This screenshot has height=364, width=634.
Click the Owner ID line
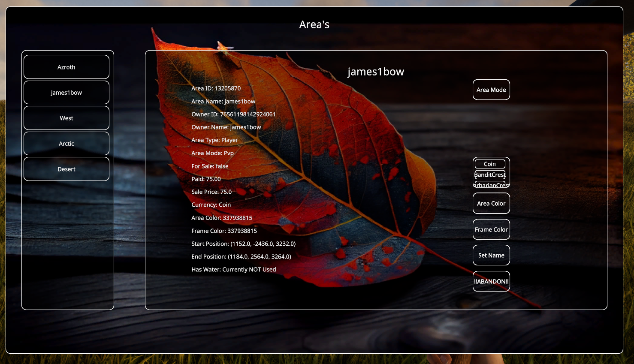233,114
